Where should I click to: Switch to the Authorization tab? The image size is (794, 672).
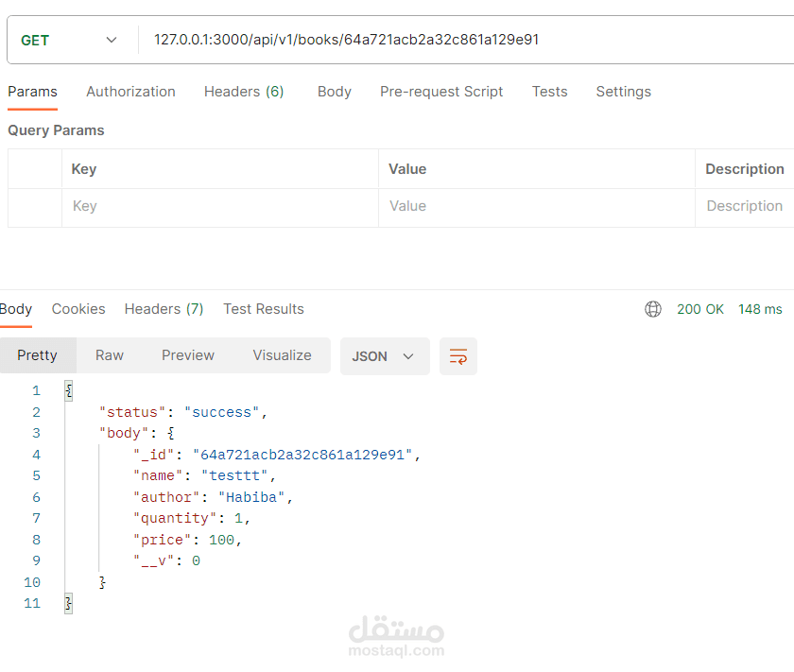[x=130, y=92]
